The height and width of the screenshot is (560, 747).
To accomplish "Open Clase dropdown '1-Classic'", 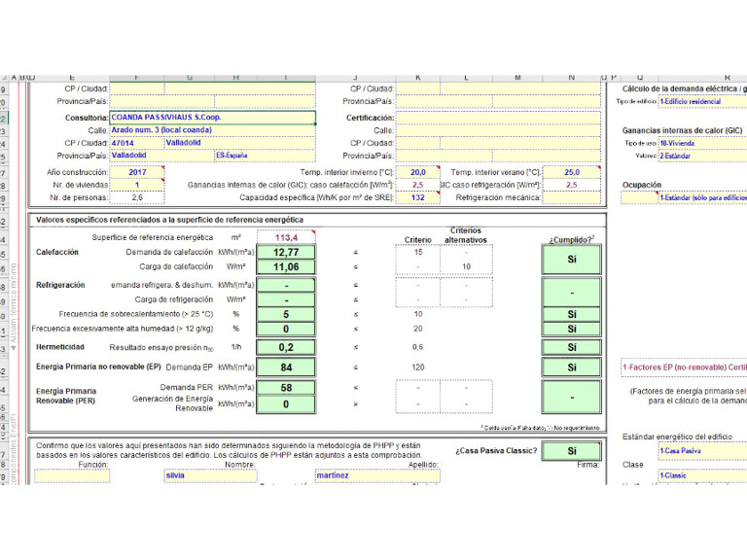I will [x=702, y=475].
